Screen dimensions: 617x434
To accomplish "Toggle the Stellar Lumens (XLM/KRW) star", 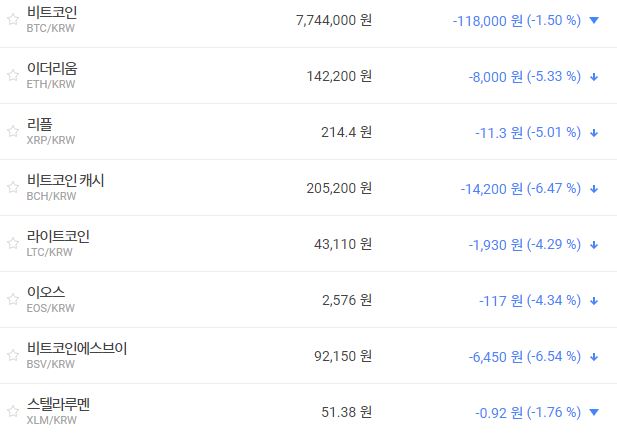I will point(12,412).
